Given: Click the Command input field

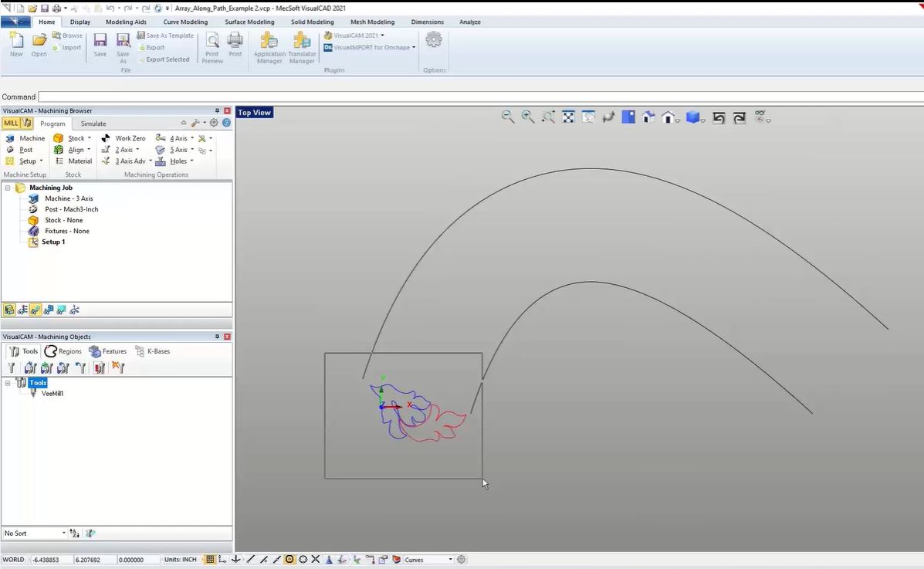Looking at the screenshot, I should 479,97.
